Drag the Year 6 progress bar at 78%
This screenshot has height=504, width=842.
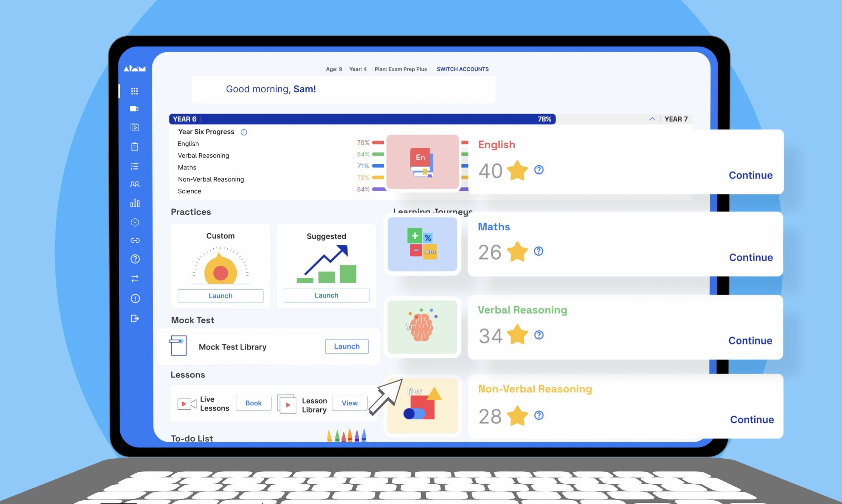click(x=553, y=119)
